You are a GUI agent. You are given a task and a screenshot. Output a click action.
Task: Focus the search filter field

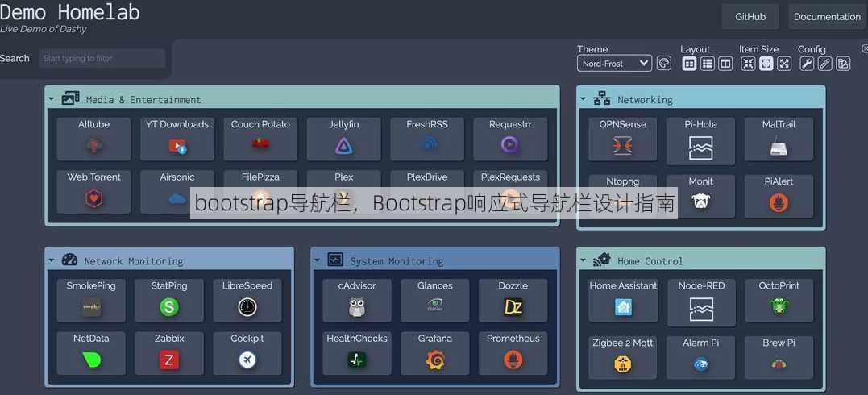[x=102, y=58]
